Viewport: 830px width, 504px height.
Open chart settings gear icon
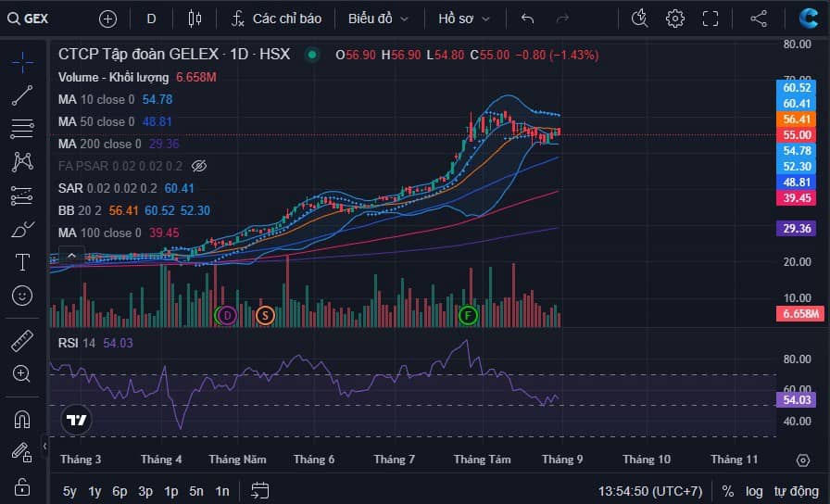coord(675,19)
